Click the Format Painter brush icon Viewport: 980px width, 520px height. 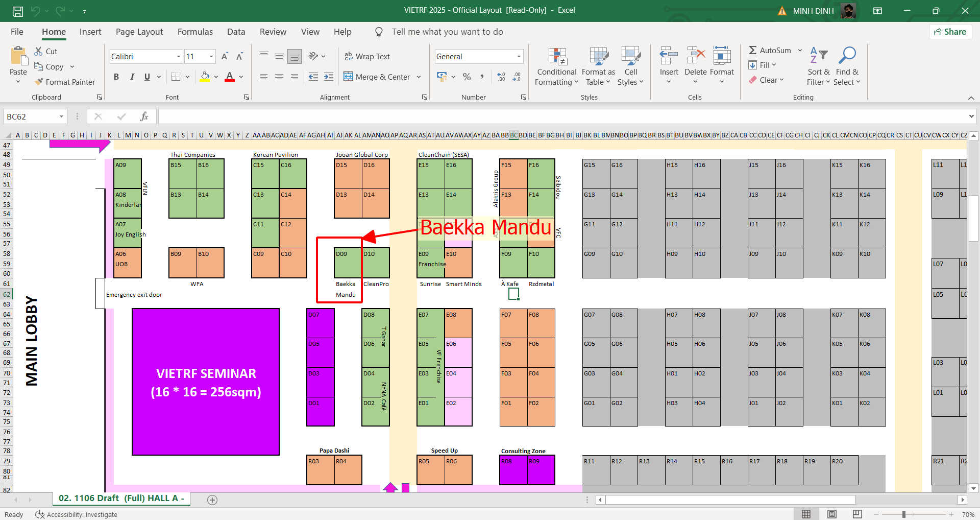[x=39, y=82]
